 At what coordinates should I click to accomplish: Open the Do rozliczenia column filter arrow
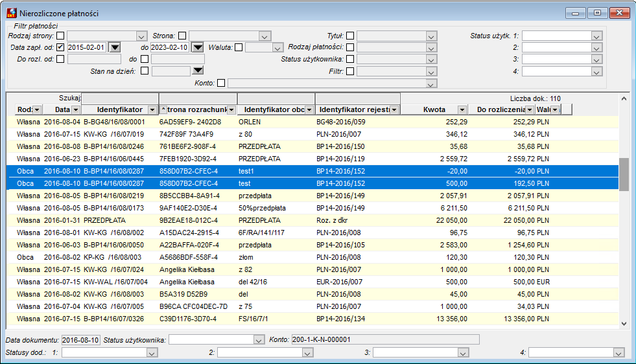tap(529, 110)
